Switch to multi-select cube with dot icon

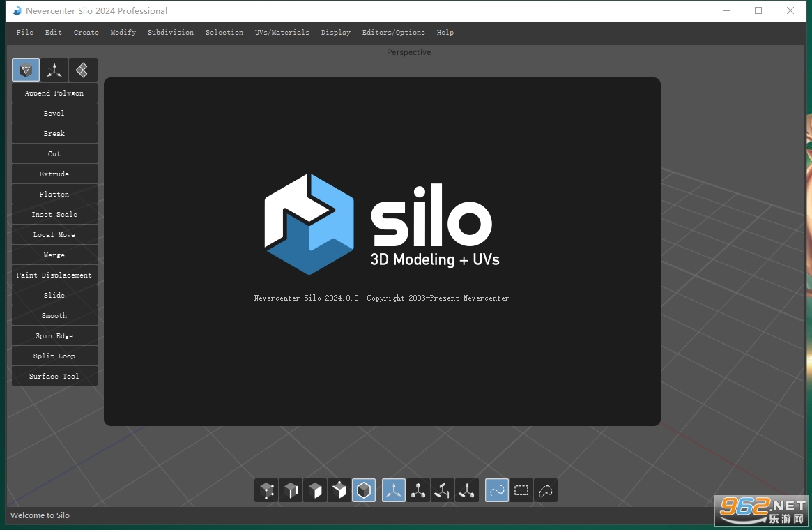pos(339,490)
